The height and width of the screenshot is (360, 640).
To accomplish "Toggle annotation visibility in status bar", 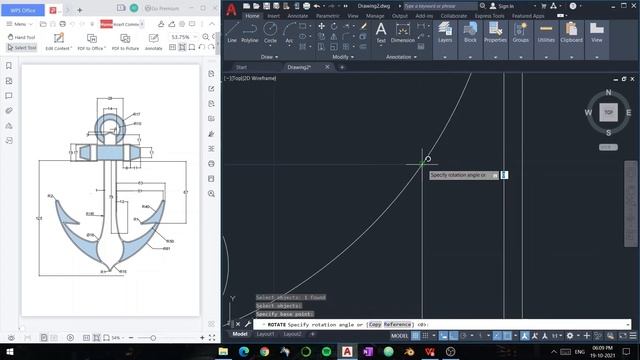I will click(x=524, y=336).
